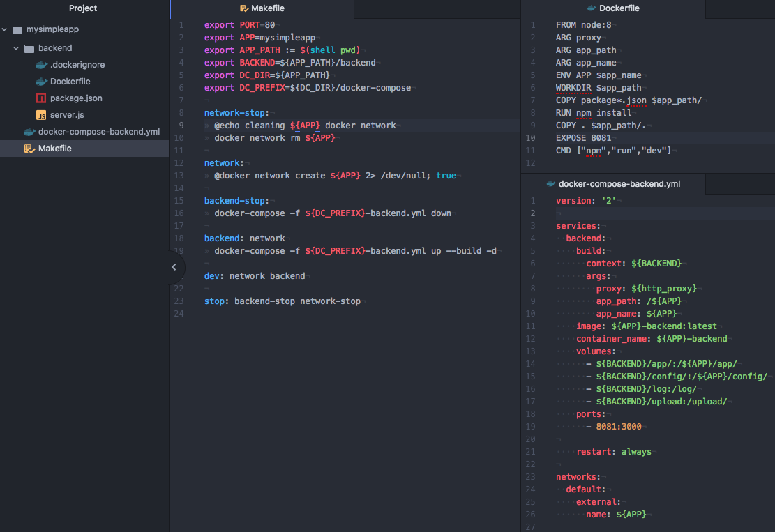This screenshot has width=775, height=532.
Task: Click 'services:' key in compose file
Action: click(x=578, y=226)
